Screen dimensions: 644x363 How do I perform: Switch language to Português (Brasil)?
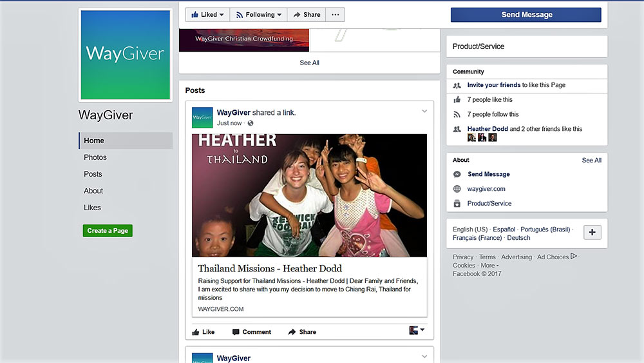[545, 230]
